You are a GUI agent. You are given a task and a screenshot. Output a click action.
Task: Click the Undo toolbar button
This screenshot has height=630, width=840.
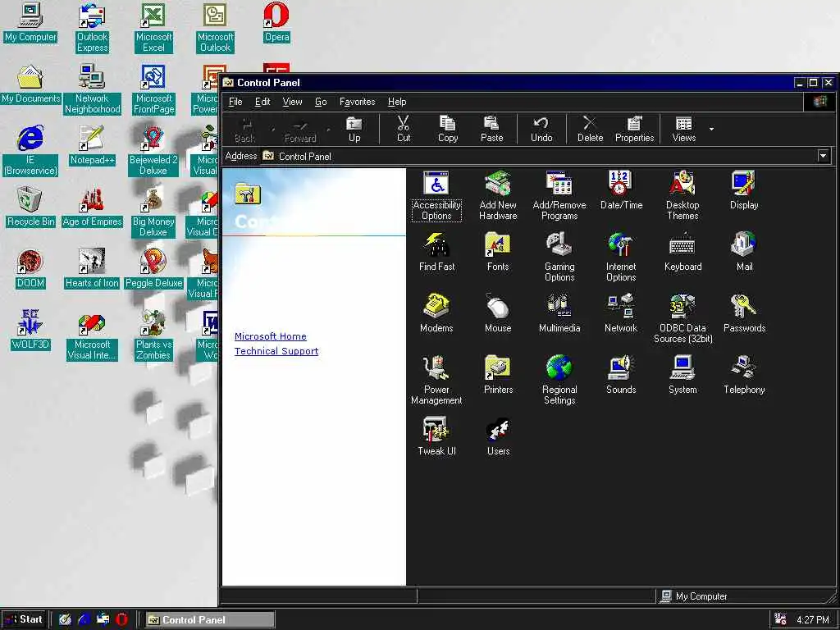(541, 129)
